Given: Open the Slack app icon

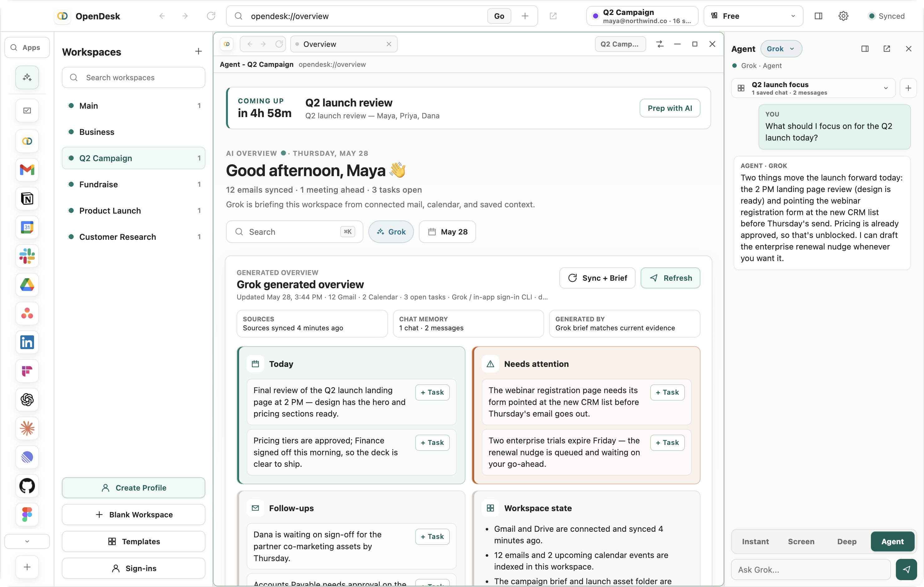Looking at the screenshot, I should pos(27,256).
